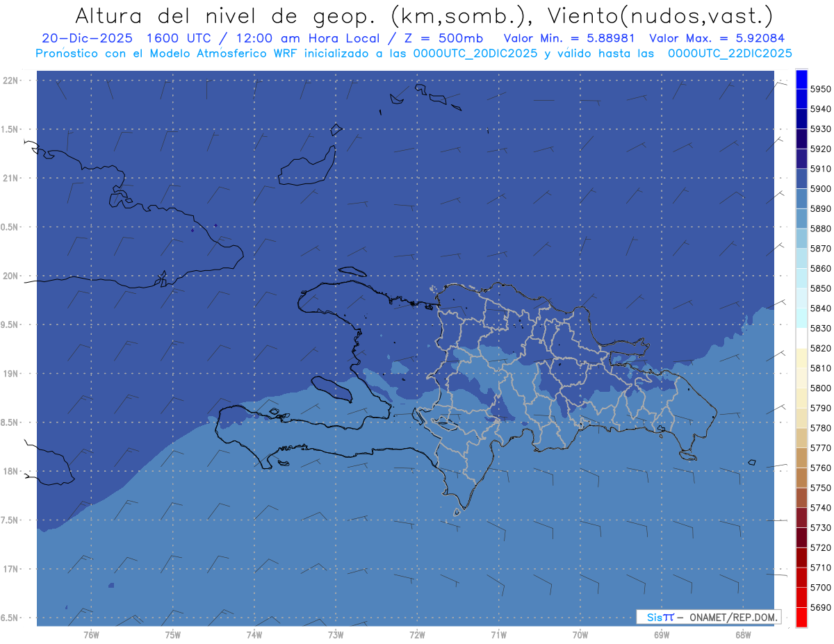The height and width of the screenshot is (644, 834).
Task: Select the legend value '5920'
Action: [820, 149]
